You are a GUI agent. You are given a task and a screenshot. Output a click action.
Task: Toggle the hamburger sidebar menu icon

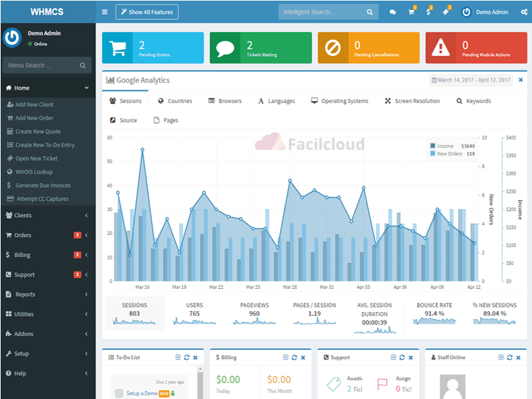[105, 12]
